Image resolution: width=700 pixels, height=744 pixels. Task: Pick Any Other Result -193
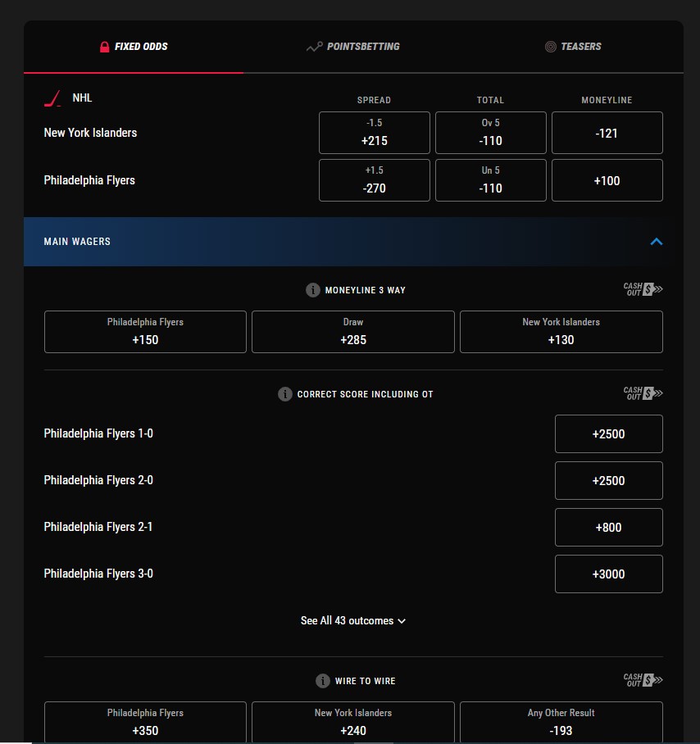tap(561, 722)
